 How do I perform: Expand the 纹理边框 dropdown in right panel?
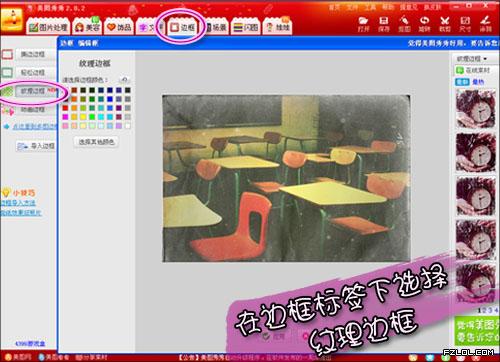(472, 59)
